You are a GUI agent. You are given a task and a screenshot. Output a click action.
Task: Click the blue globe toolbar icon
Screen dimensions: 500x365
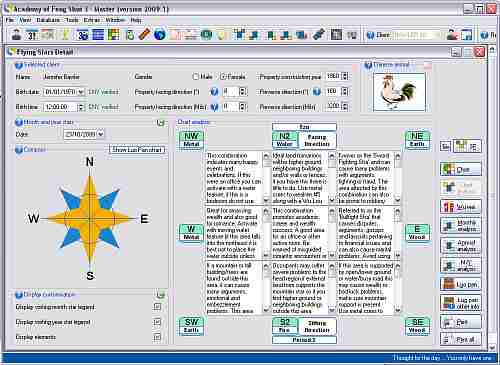(x=160, y=34)
